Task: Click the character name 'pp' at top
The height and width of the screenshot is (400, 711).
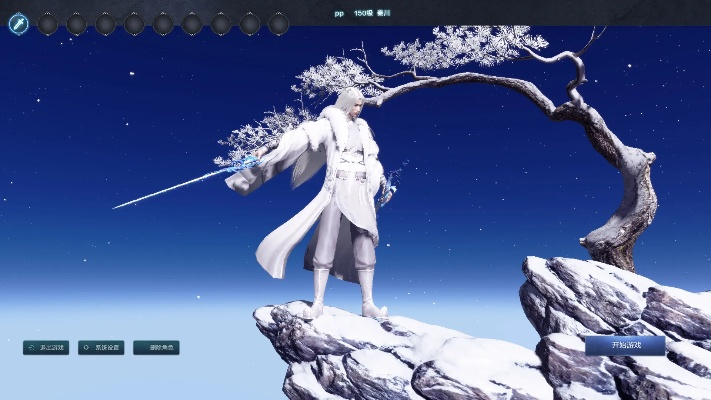Action: 339,14
